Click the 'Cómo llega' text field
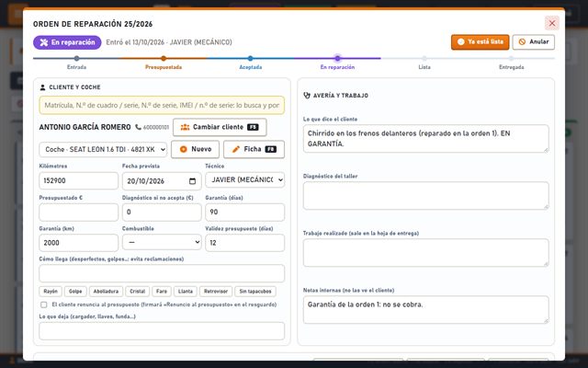Screen dimensions: 588x368 (x=162, y=273)
